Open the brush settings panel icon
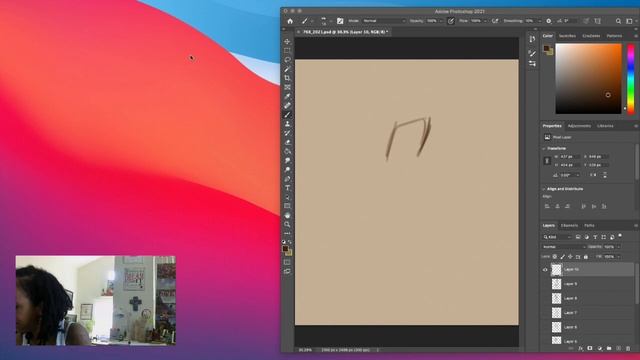640x360 pixels. pyautogui.click(x=340, y=21)
